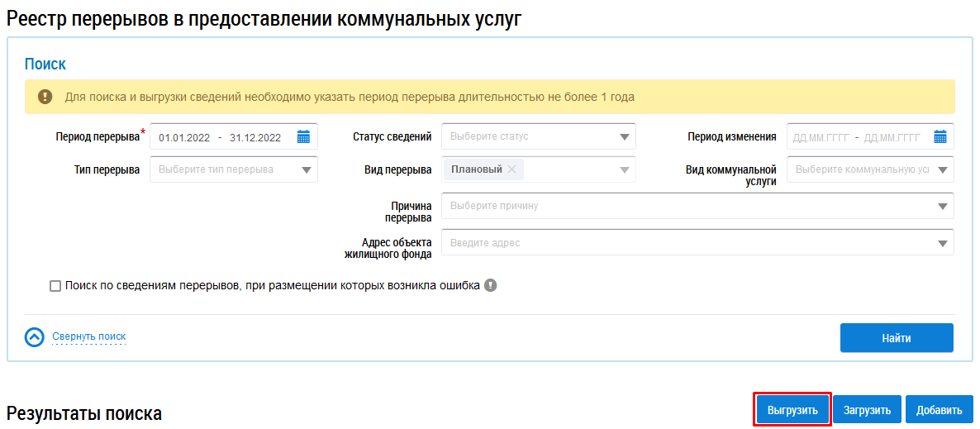This screenshot has height=429, width=980.
Task: Remove the Плановый tag
Action: point(511,169)
